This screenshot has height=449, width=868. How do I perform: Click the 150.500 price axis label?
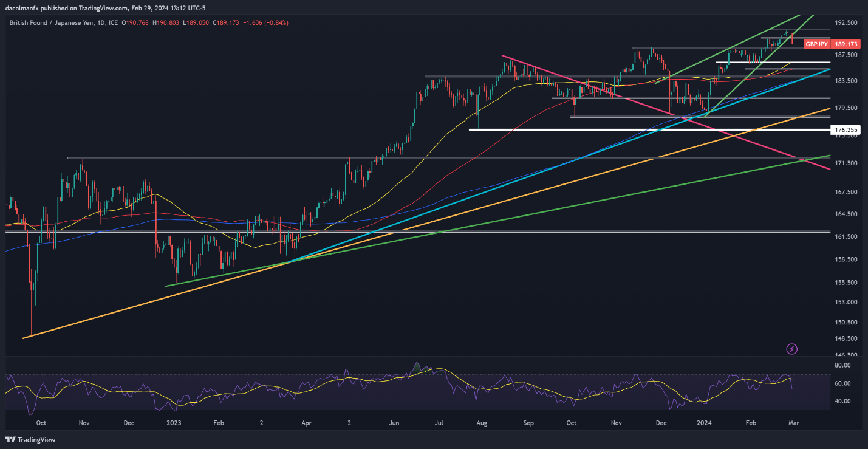(x=846, y=323)
